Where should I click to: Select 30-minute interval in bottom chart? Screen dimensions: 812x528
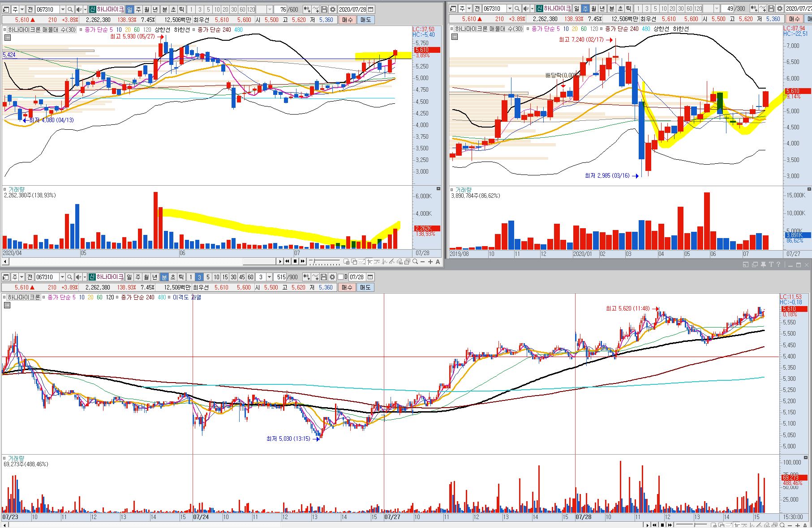pyautogui.click(x=233, y=277)
